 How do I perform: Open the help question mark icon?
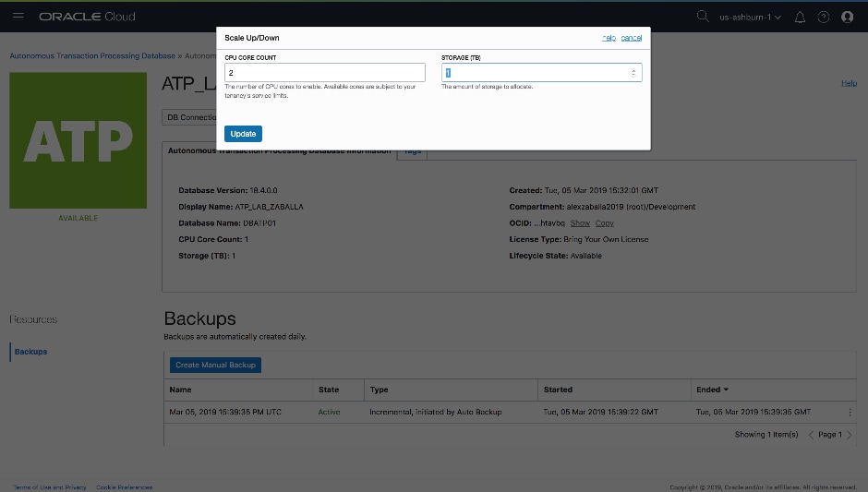click(824, 18)
